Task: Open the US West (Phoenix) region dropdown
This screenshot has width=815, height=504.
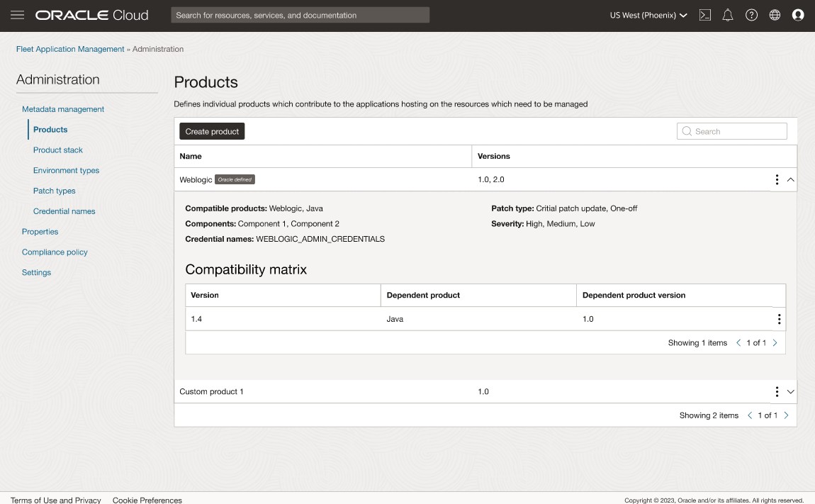Action: (x=648, y=15)
